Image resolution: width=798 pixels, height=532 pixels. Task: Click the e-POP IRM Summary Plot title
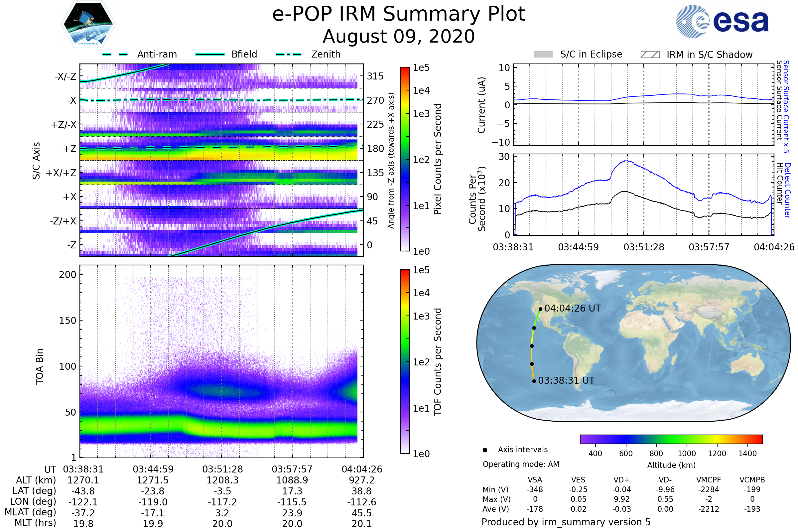(399, 14)
